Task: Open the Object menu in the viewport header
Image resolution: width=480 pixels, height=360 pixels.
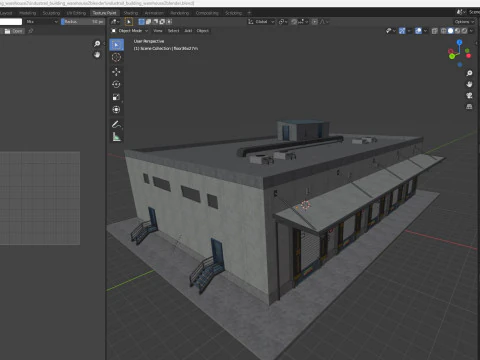Action: [203, 31]
